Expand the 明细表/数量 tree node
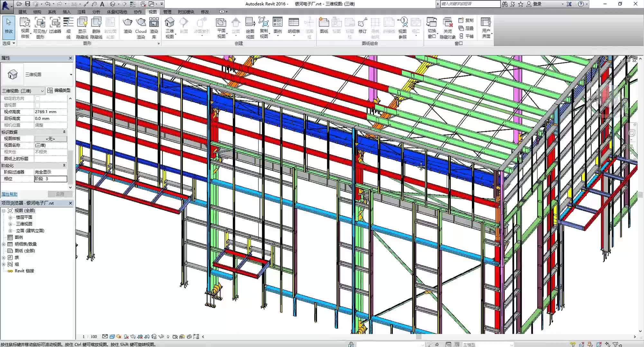This screenshot has height=347, width=644. click(x=4, y=244)
